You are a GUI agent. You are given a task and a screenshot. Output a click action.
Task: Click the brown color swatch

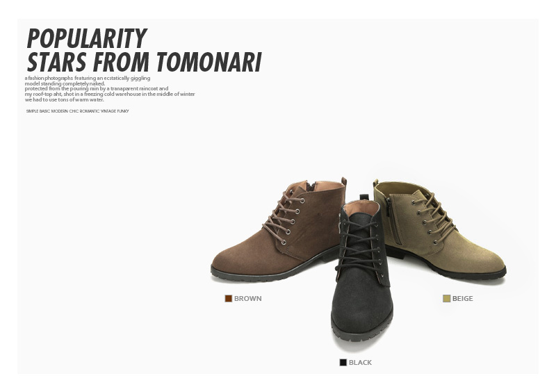229,298
